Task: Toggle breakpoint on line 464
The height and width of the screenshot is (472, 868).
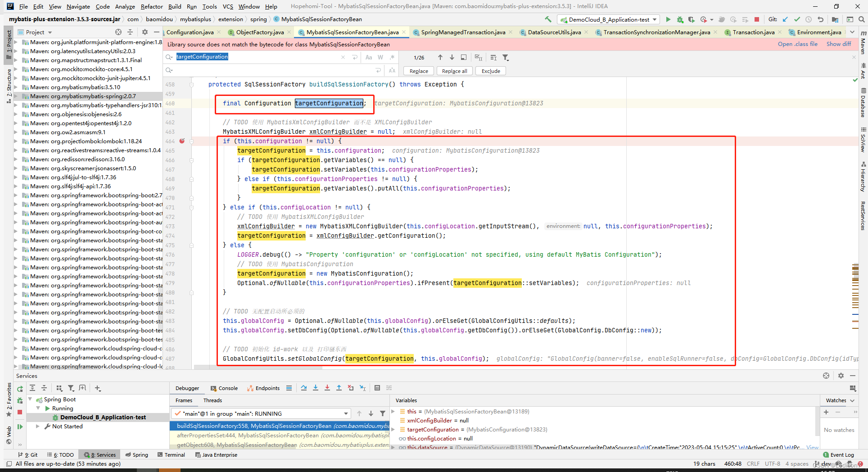Action: 182,141
